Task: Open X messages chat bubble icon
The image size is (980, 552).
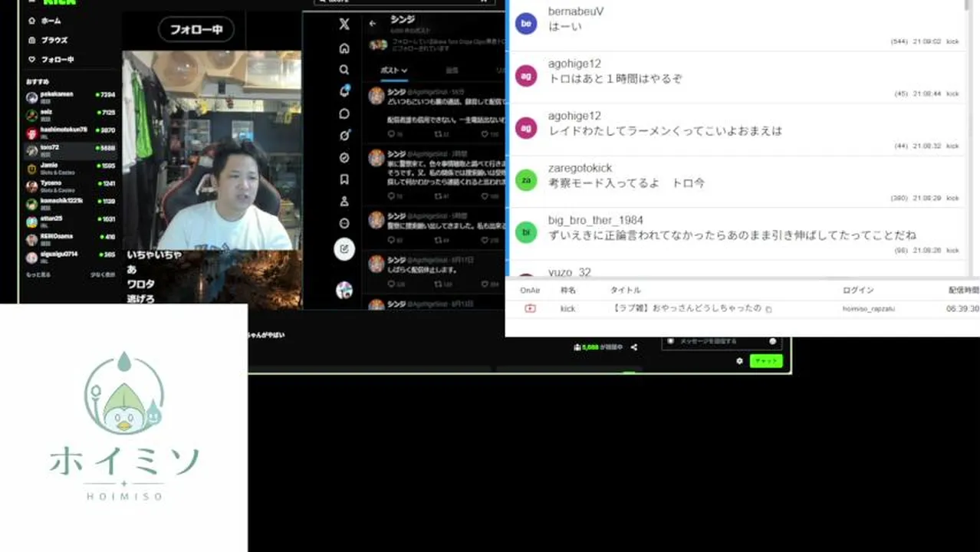Action: coord(344,113)
